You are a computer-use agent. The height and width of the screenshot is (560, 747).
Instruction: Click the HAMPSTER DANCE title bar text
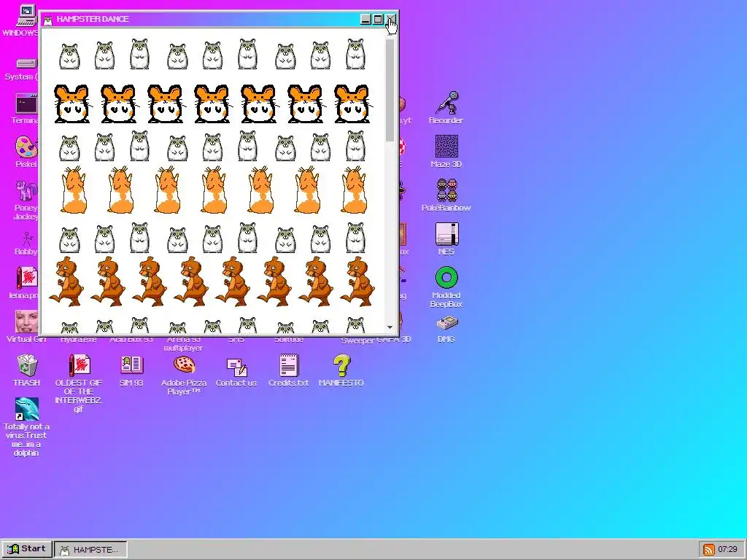click(x=93, y=19)
